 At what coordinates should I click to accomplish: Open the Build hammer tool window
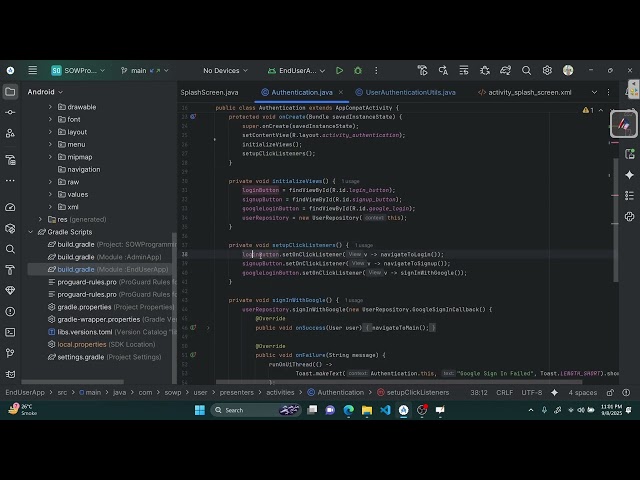[10, 270]
